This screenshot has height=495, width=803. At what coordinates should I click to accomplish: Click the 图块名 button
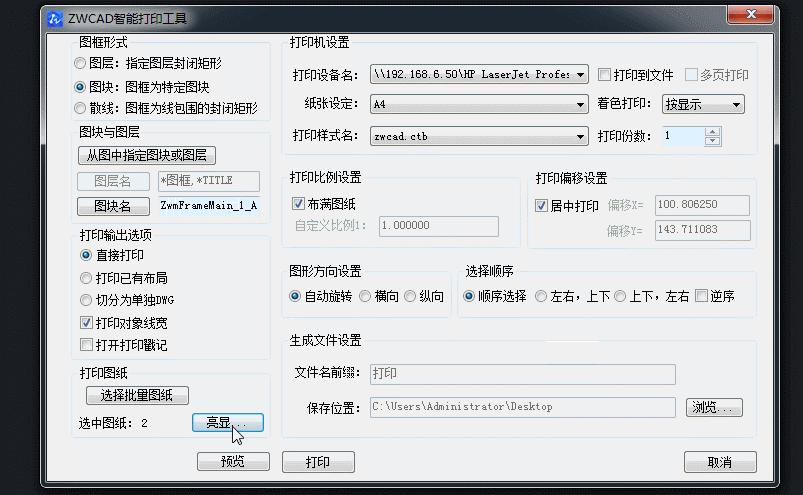coord(113,206)
